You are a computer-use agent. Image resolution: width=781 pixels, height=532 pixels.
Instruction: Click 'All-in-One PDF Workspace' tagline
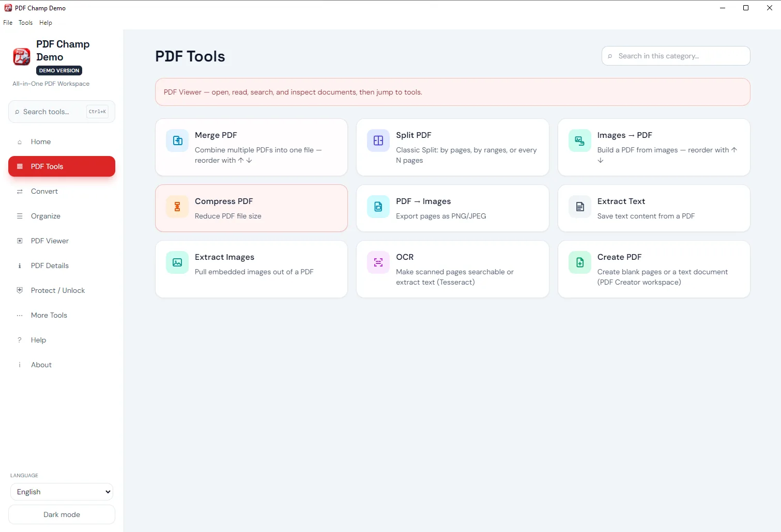(51, 84)
